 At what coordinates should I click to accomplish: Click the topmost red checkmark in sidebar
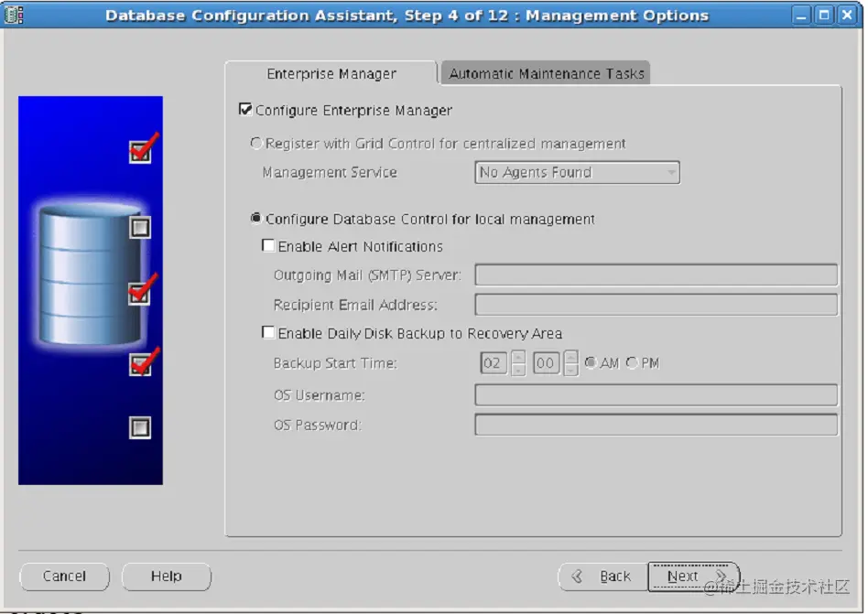coord(140,151)
